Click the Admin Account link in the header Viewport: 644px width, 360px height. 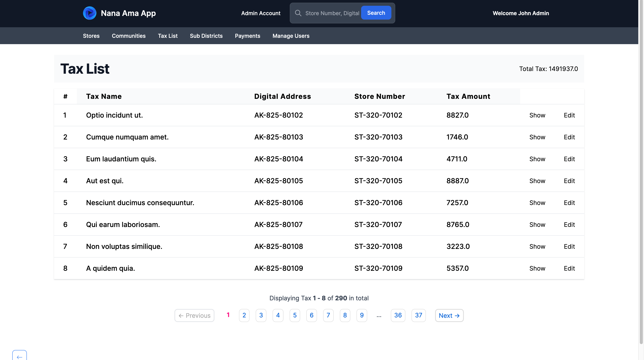260,13
